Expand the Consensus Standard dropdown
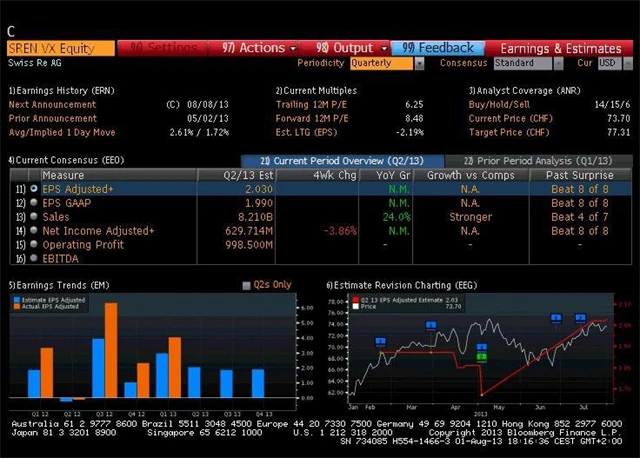Image resolution: width=640 pixels, height=458 pixels. (x=528, y=63)
